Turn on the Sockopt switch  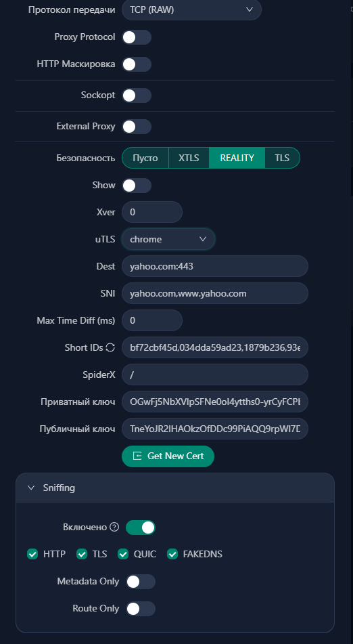[x=137, y=95]
